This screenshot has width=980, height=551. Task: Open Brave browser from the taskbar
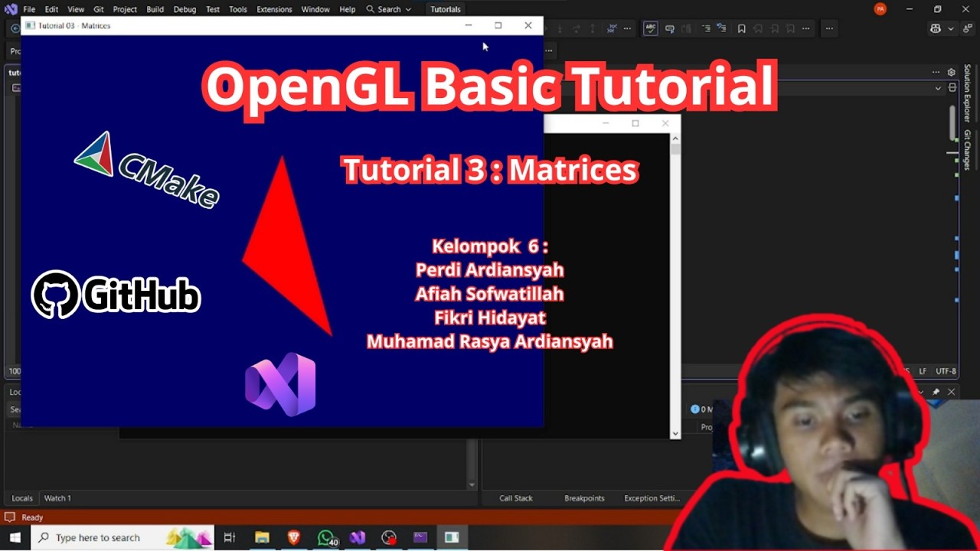[x=294, y=538]
